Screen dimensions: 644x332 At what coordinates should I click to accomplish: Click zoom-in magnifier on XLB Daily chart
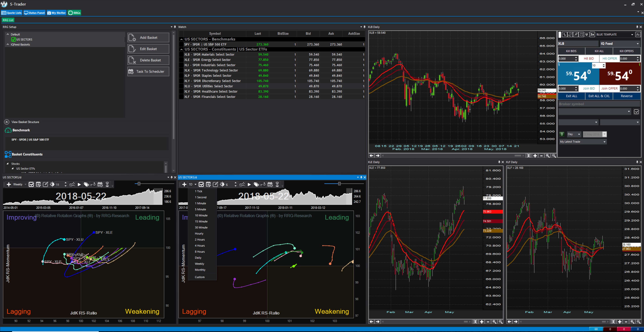(548, 156)
